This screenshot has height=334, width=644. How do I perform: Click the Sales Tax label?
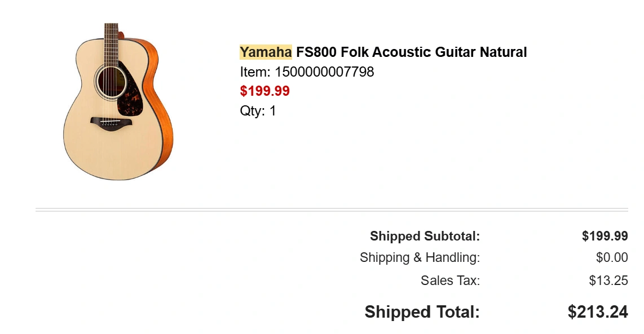(450, 280)
